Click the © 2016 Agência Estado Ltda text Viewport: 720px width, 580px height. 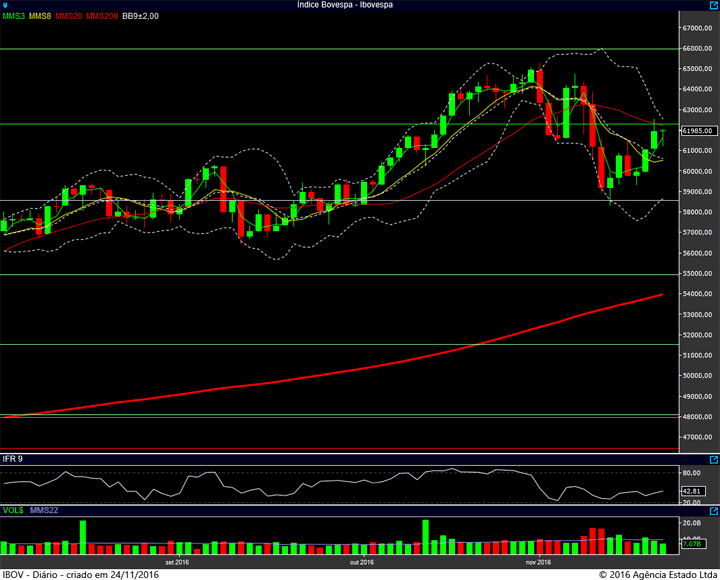[x=658, y=574]
